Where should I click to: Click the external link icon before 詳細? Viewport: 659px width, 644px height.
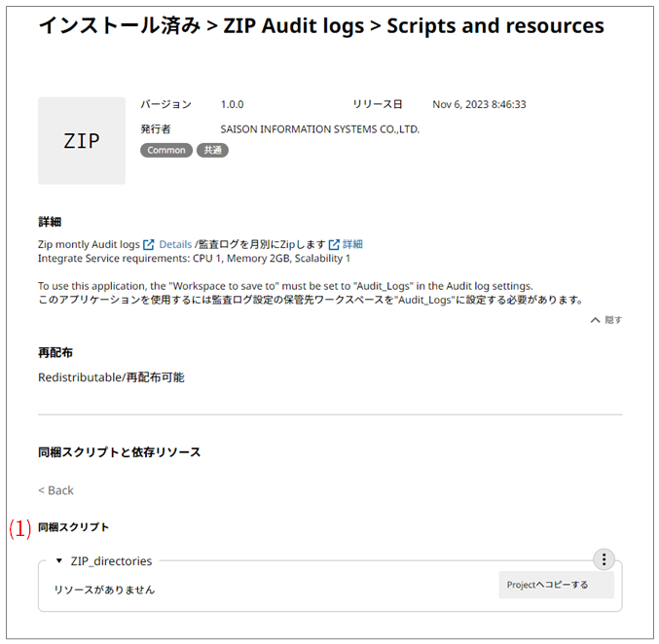[334, 244]
